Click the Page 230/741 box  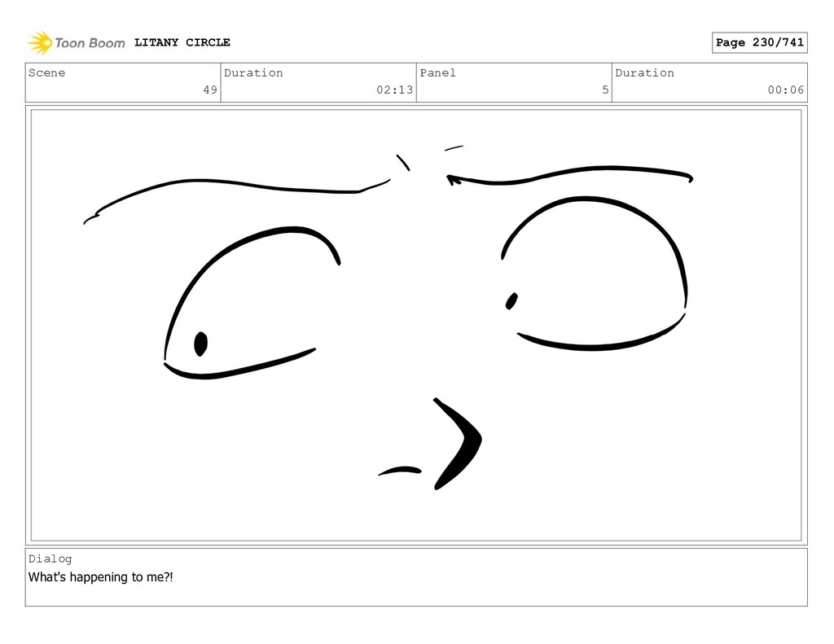pyautogui.click(x=760, y=42)
